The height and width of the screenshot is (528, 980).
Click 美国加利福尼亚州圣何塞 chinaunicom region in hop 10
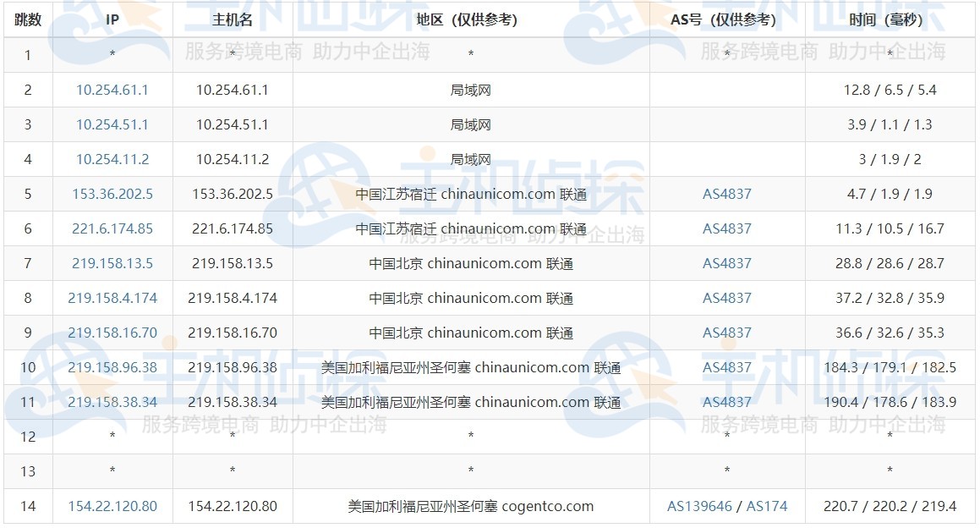(x=471, y=367)
